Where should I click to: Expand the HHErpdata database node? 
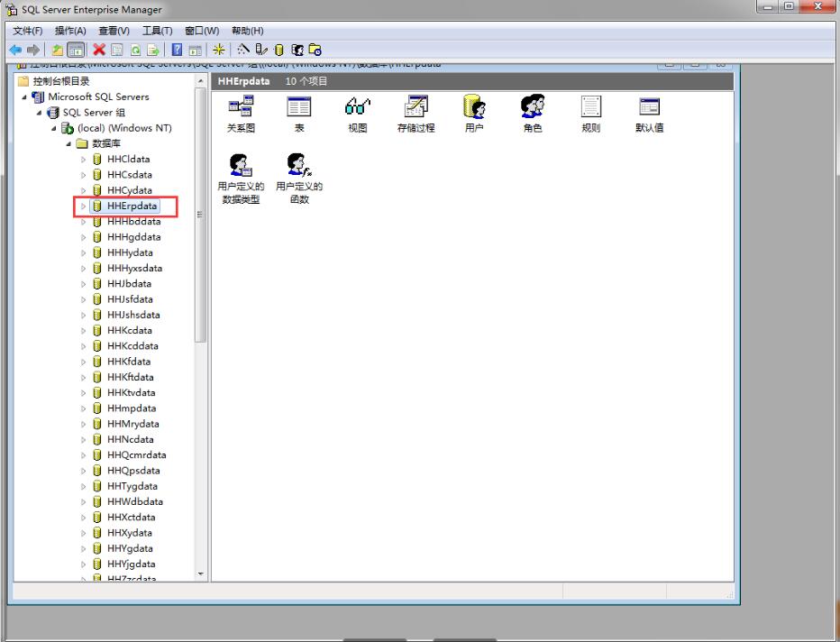(x=83, y=206)
